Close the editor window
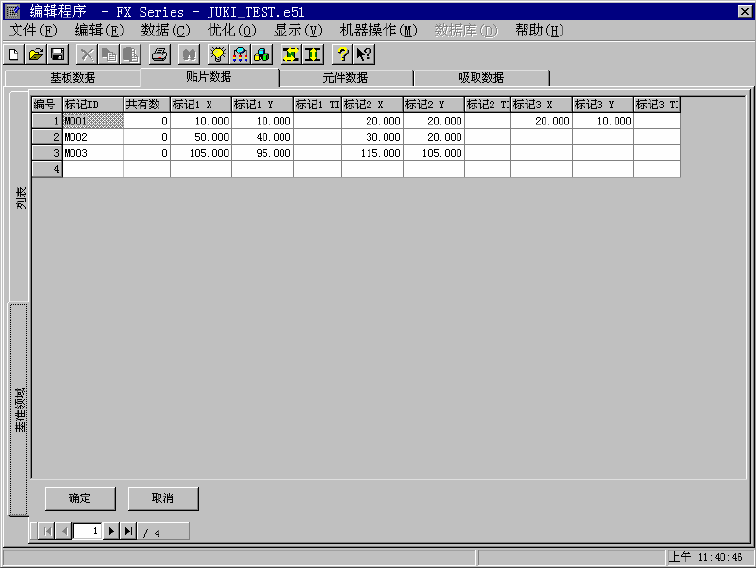This screenshot has width=756, height=568. (x=745, y=11)
